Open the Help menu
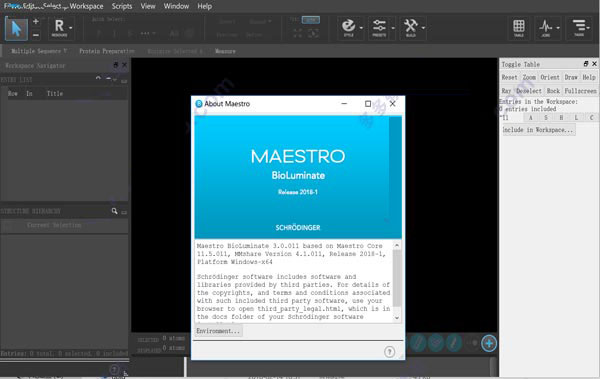 [205, 6]
